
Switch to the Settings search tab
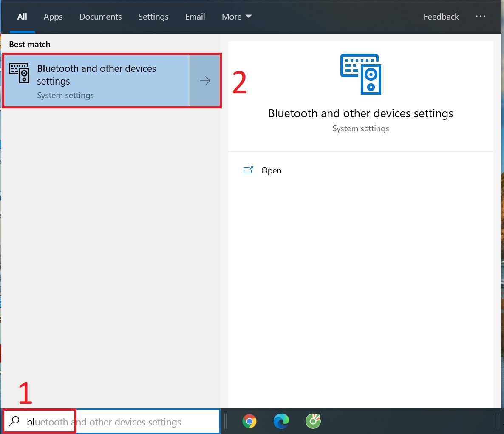(153, 17)
